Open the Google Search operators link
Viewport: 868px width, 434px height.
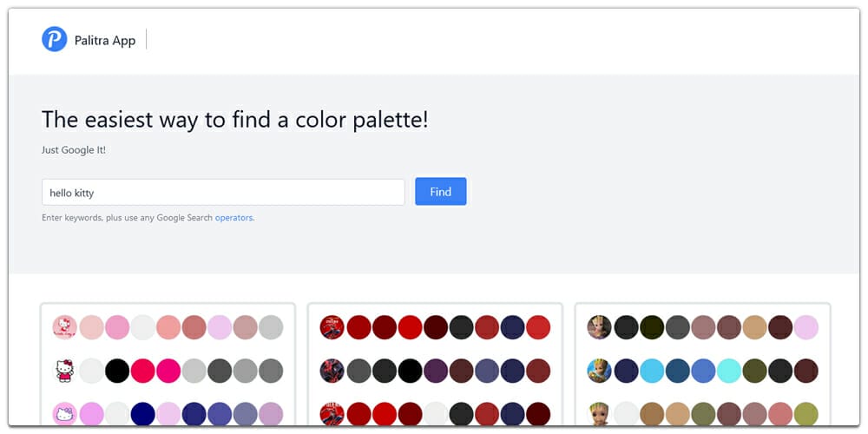(234, 218)
